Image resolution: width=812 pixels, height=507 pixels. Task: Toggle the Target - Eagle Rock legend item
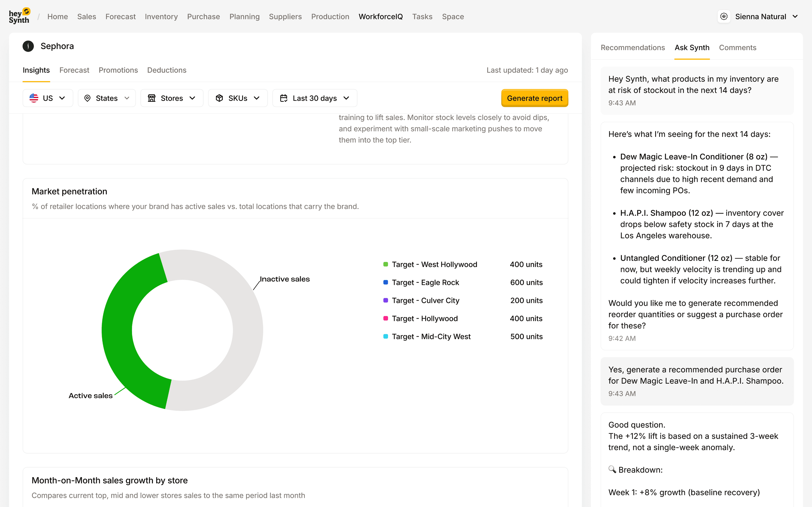[x=425, y=282]
